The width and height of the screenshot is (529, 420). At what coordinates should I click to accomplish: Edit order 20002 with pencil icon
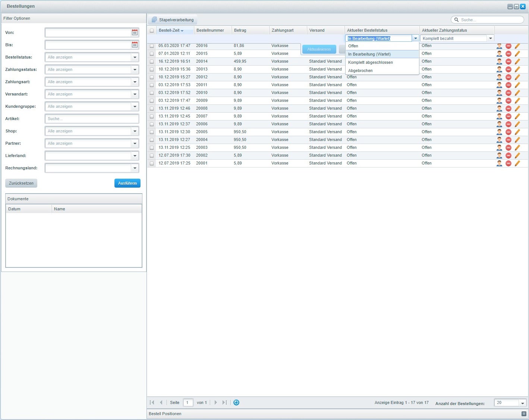tap(517, 156)
